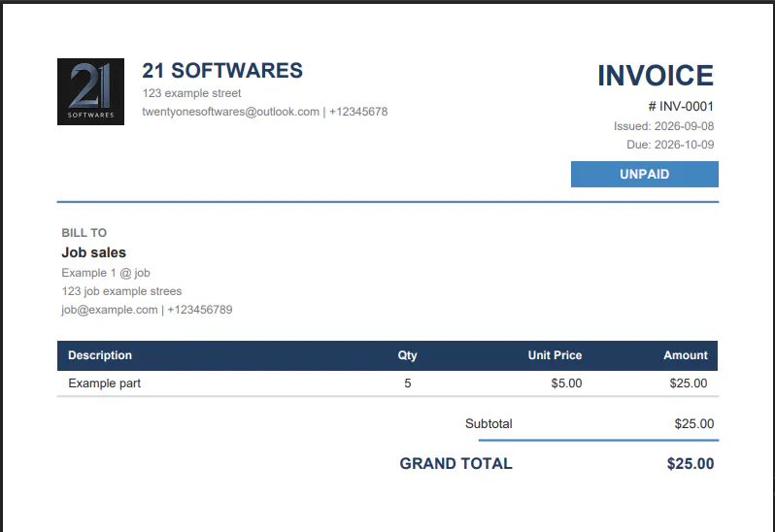Click the INVOICE title heading
Viewport: 775px width, 532px height.
click(656, 76)
